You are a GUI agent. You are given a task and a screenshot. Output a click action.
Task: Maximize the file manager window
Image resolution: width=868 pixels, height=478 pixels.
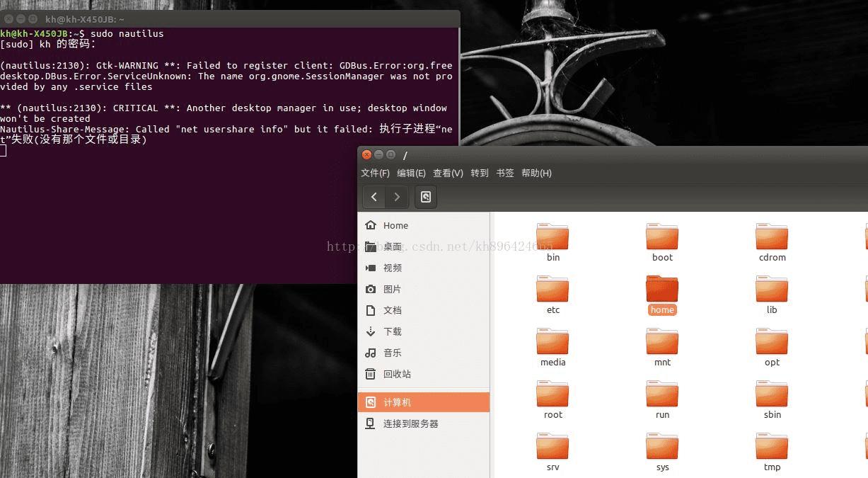(390, 155)
